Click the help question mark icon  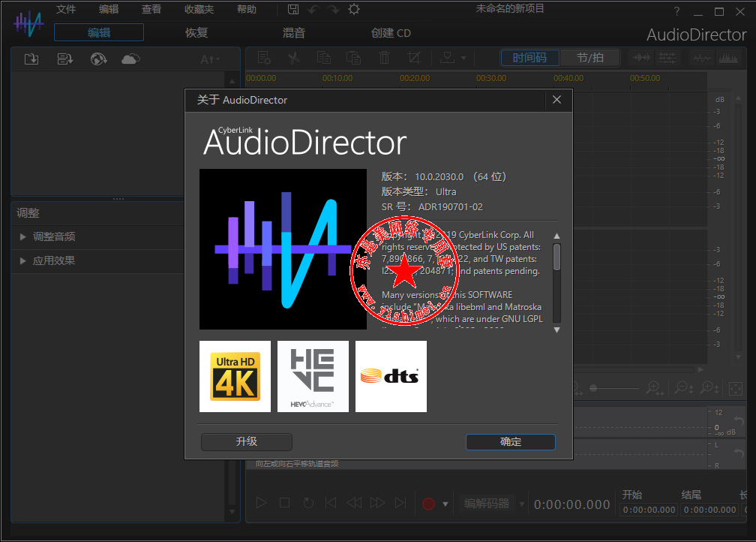pyautogui.click(x=677, y=11)
